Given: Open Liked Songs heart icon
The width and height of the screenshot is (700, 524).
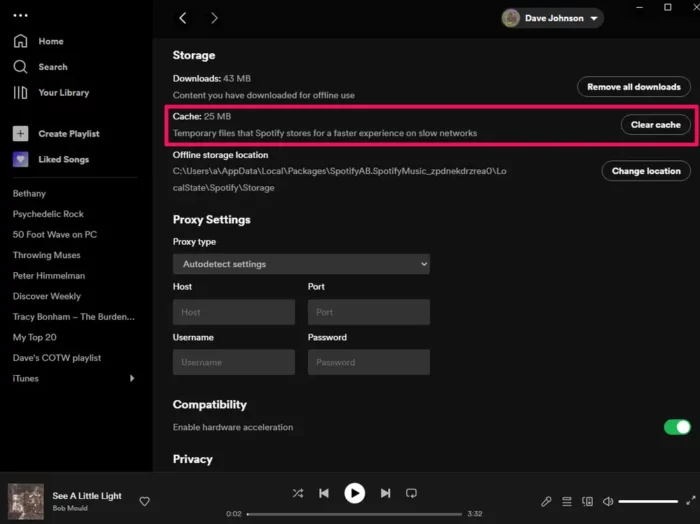Looking at the screenshot, I should pyautogui.click(x=21, y=159).
